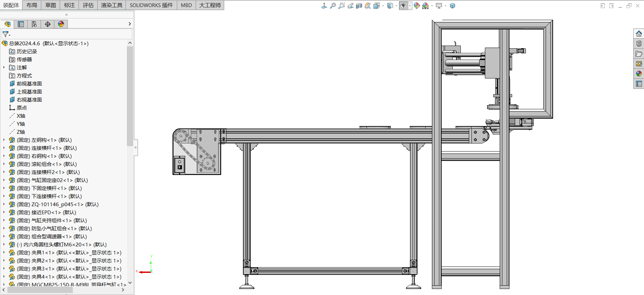Select the 上视基准面 plane
The height and width of the screenshot is (295, 644).
point(29,92)
